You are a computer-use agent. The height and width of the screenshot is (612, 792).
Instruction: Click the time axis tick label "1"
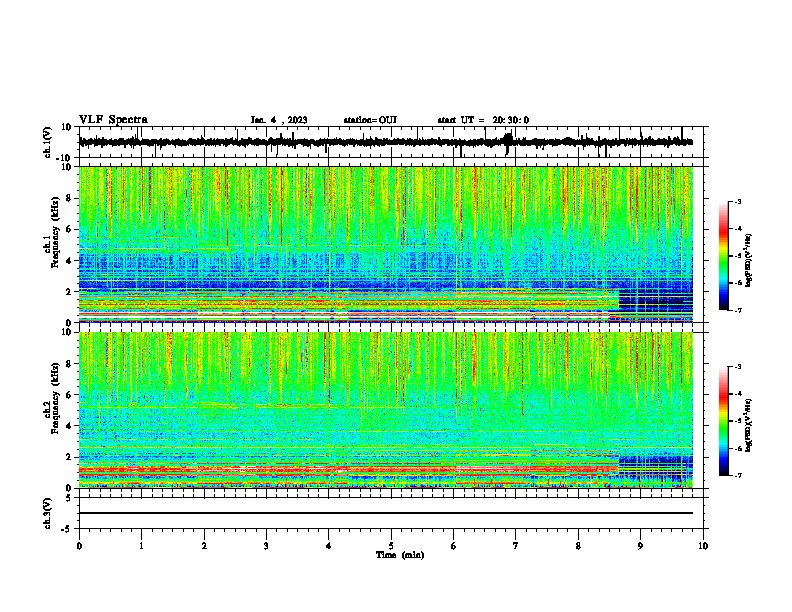click(x=142, y=545)
